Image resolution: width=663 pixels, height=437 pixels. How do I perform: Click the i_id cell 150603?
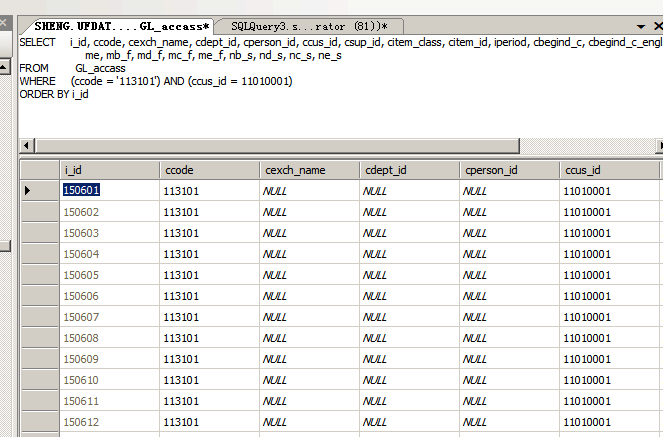(109, 233)
